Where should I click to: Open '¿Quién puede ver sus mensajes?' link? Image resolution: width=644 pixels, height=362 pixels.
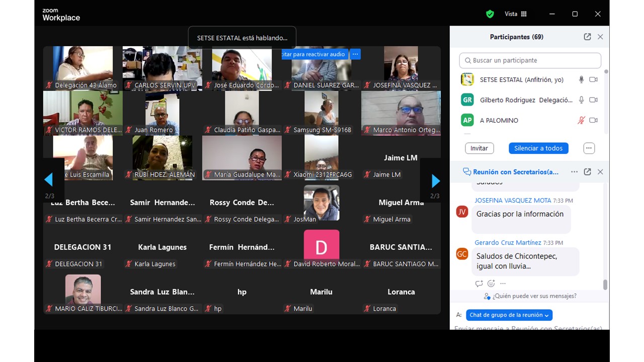(530, 296)
